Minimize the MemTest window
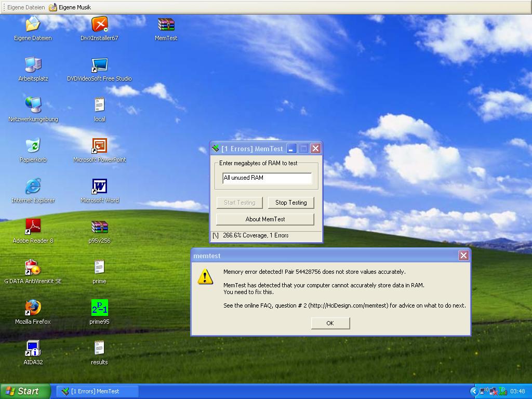532x399 pixels. coord(291,148)
